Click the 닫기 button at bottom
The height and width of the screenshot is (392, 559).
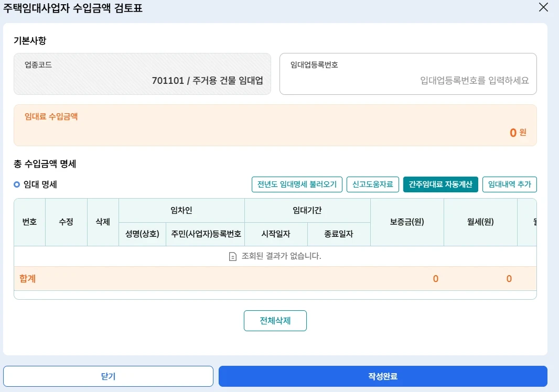(108, 376)
